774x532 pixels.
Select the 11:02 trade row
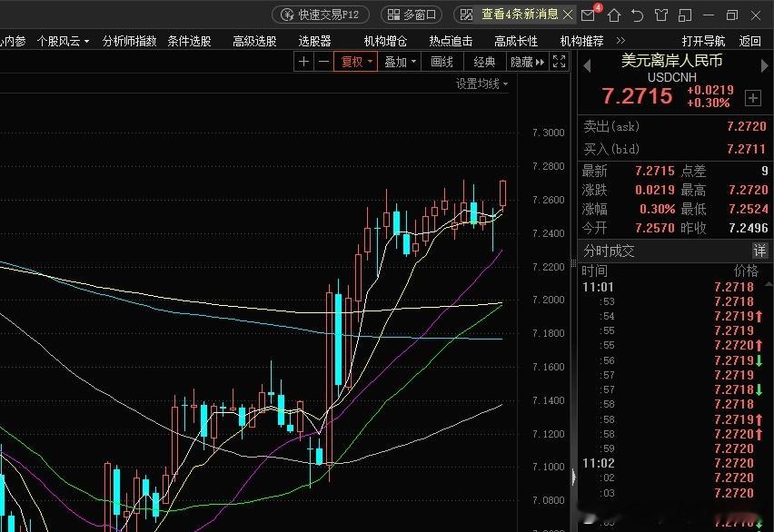tap(672, 463)
